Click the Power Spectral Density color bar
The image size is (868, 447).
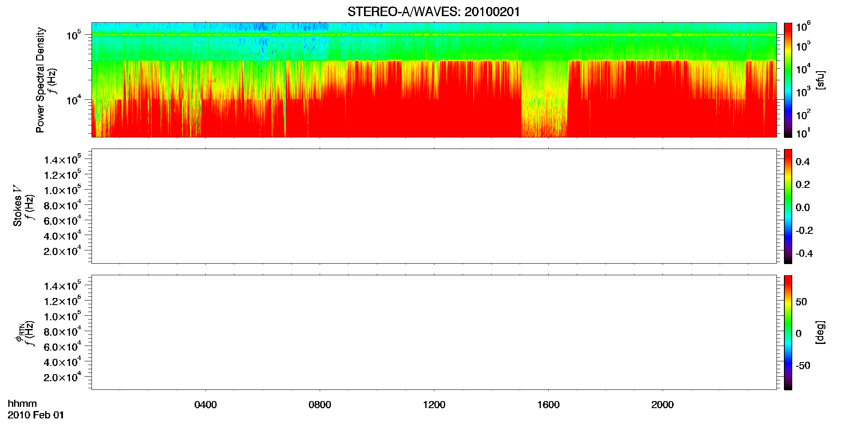coord(788,79)
